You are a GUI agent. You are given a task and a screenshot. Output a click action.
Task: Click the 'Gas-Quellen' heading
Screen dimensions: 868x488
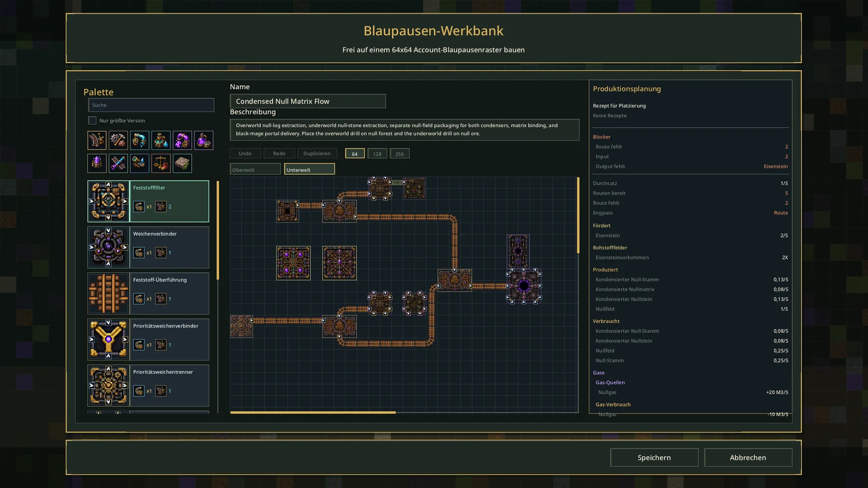click(610, 382)
